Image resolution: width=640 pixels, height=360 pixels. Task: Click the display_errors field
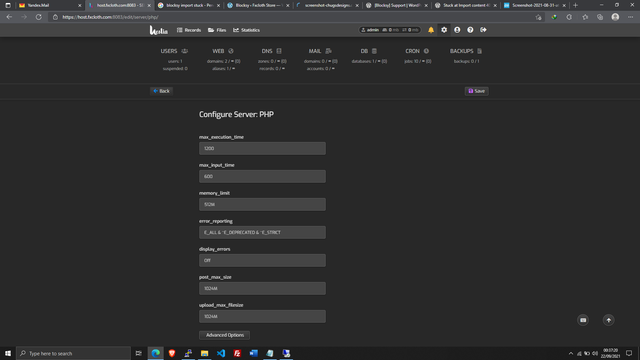pyautogui.click(x=262, y=260)
